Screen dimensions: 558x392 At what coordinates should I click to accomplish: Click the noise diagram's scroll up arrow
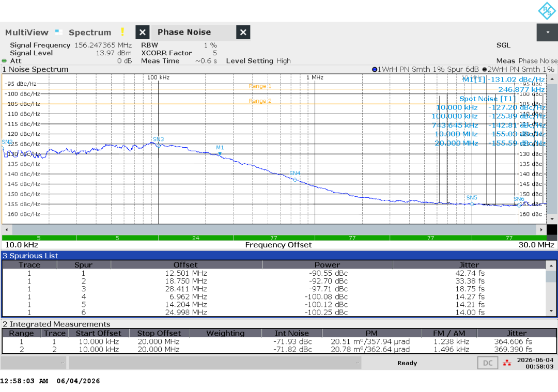552,79
